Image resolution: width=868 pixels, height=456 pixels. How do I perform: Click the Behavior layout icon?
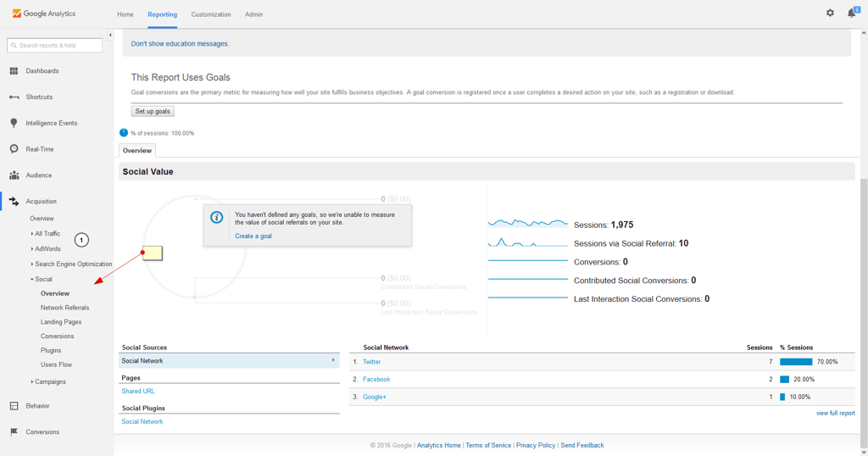[x=14, y=406]
